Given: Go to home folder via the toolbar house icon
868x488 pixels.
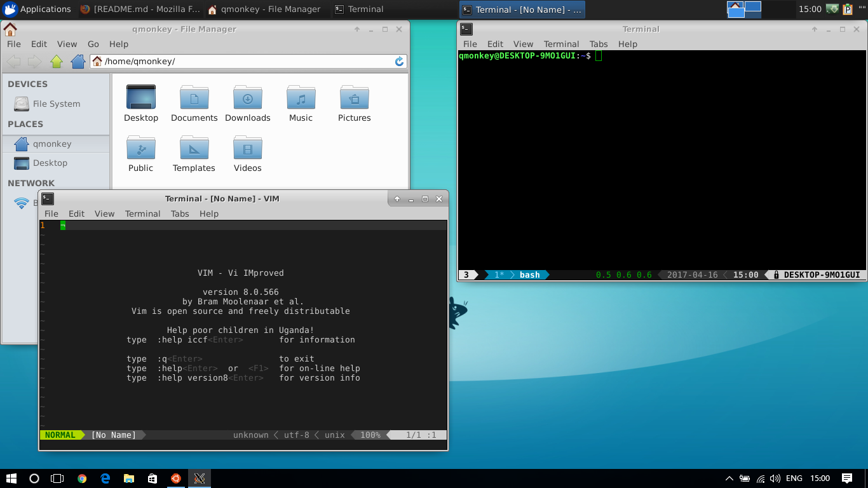Looking at the screenshot, I should click(x=78, y=62).
